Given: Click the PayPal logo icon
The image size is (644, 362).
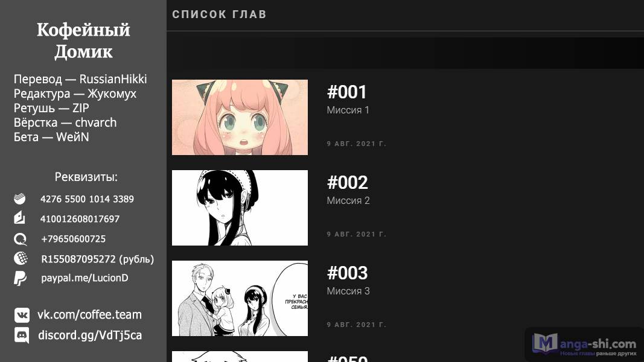Looking at the screenshot, I should click(20, 278).
